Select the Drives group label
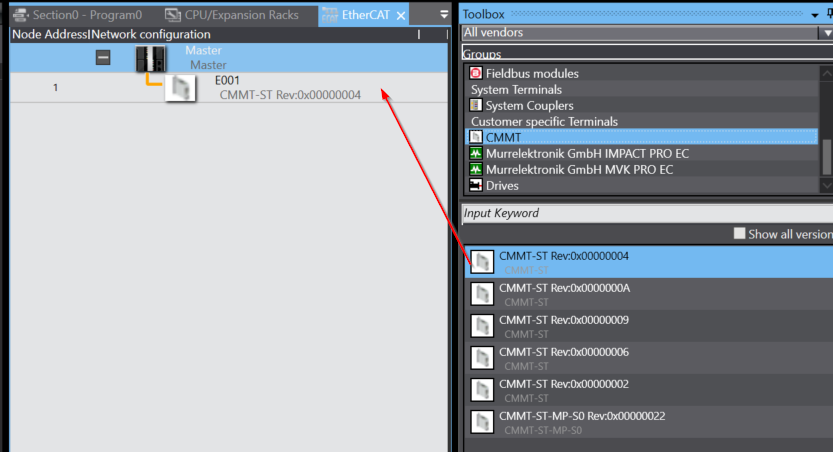 [x=502, y=185]
